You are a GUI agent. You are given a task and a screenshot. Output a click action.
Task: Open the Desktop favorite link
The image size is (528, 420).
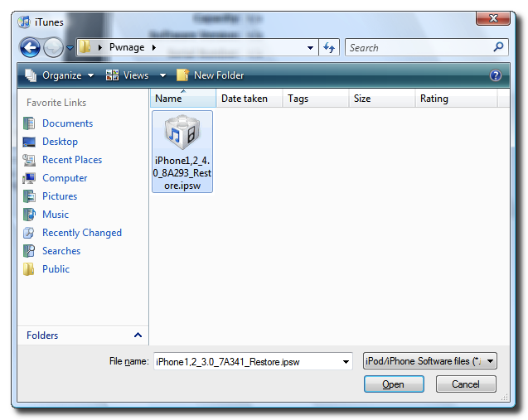[x=60, y=142]
